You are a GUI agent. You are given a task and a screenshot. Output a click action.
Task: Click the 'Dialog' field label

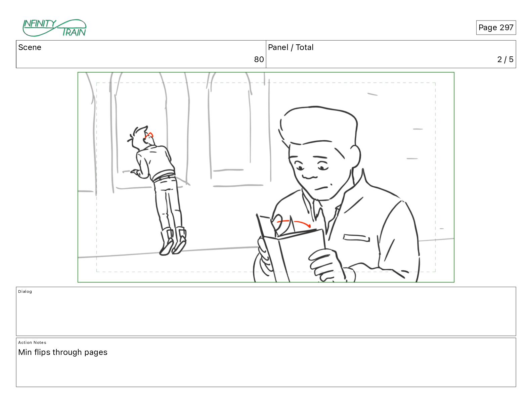(x=25, y=291)
